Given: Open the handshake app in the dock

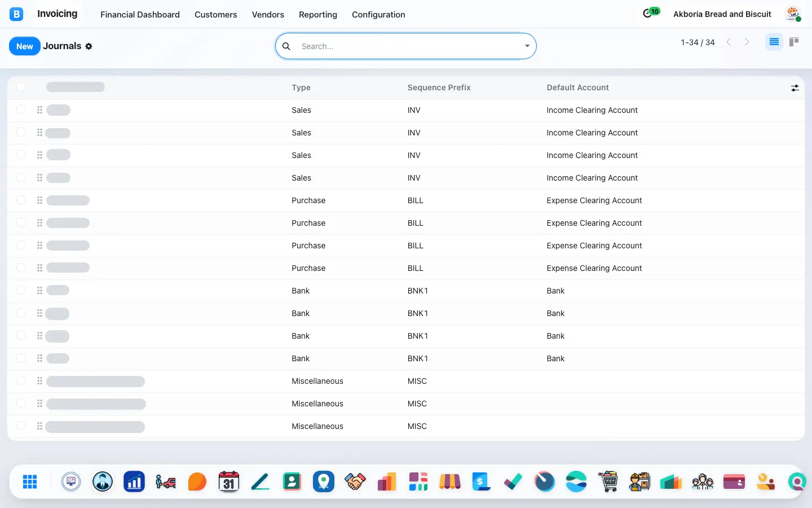Looking at the screenshot, I should (355, 481).
